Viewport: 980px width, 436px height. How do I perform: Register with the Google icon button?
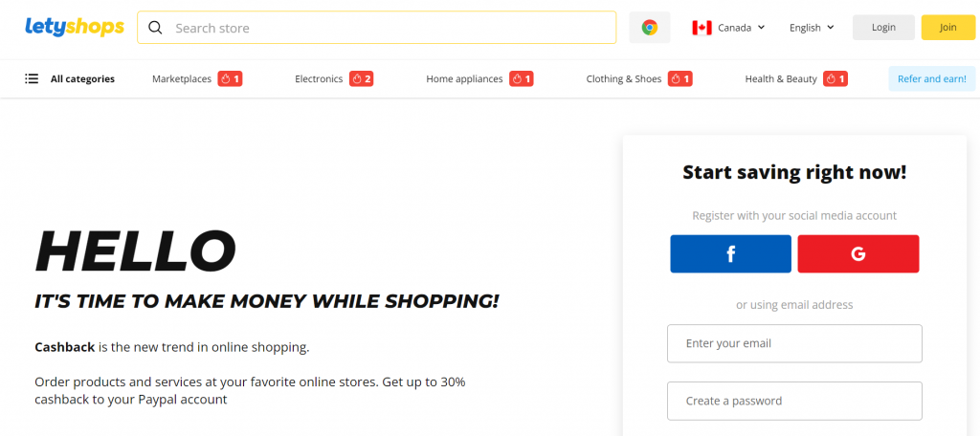[858, 253]
